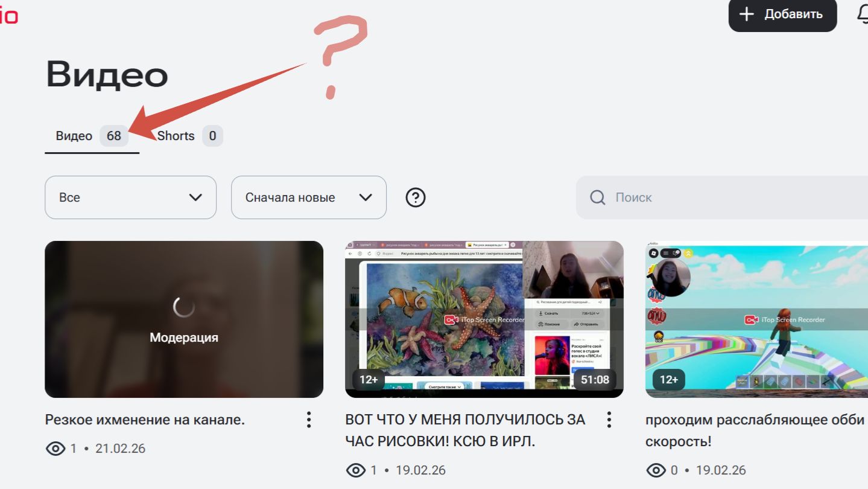Click chevron arrow of Все dropdown
868x489 pixels.
click(x=195, y=197)
